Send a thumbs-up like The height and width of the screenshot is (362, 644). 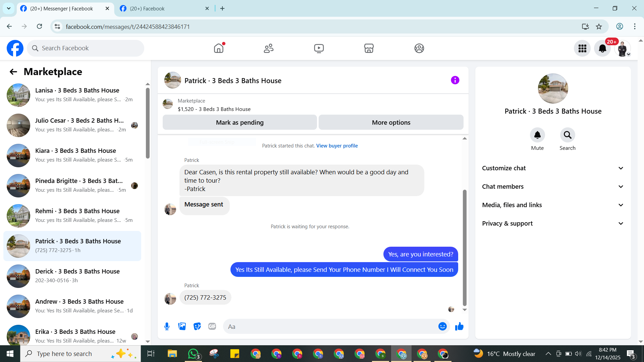[x=459, y=326]
